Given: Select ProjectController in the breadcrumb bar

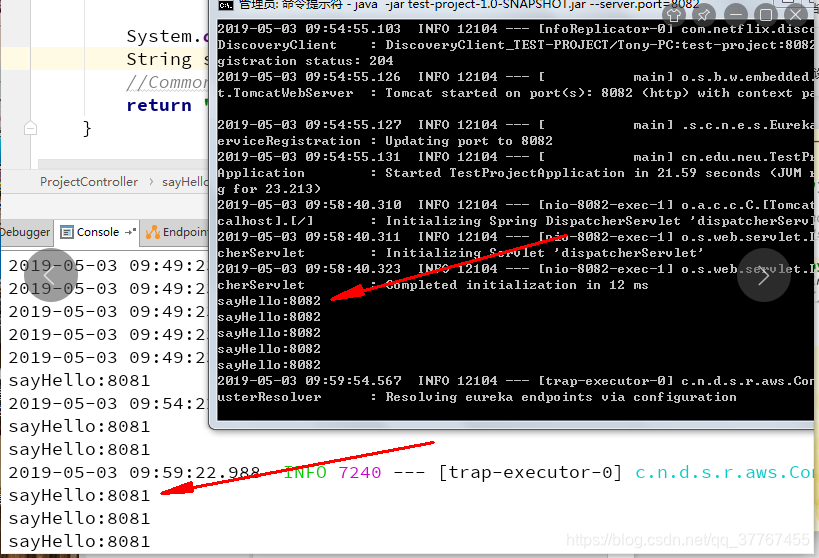Looking at the screenshot, I should coord(89,182).
